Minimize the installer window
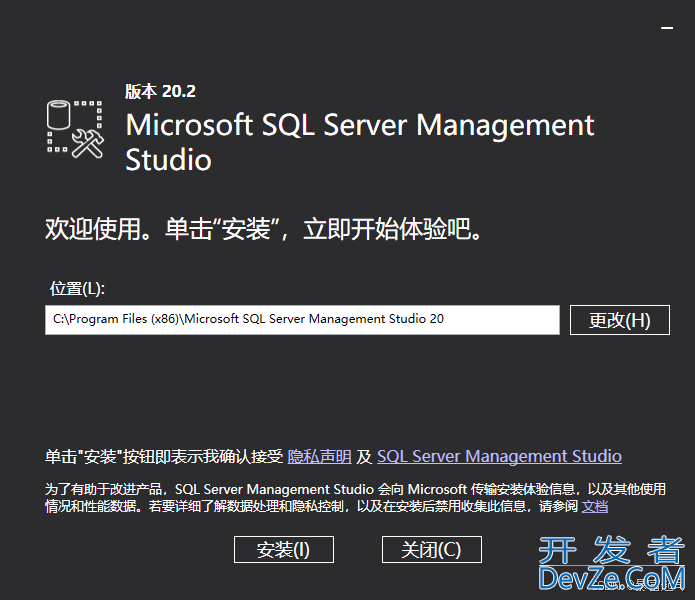The image size is (695, 600). point(667,28)
